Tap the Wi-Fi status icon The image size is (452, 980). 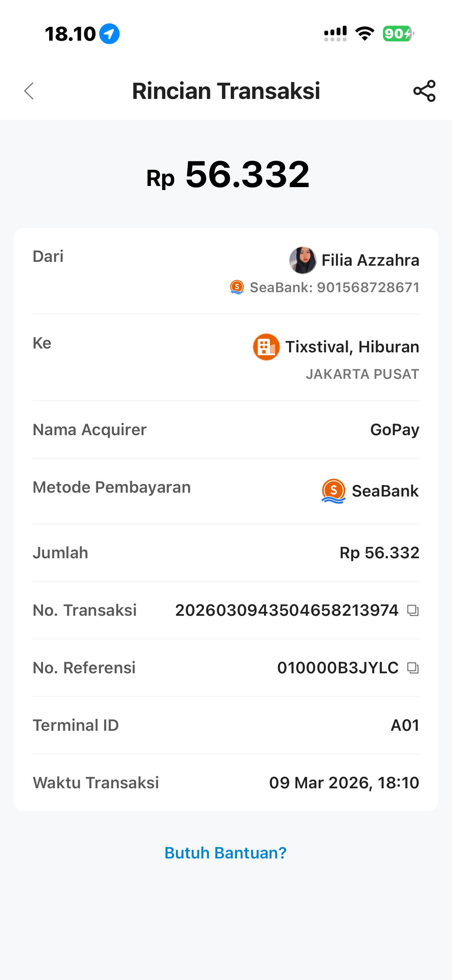click(x=365, y=34)
